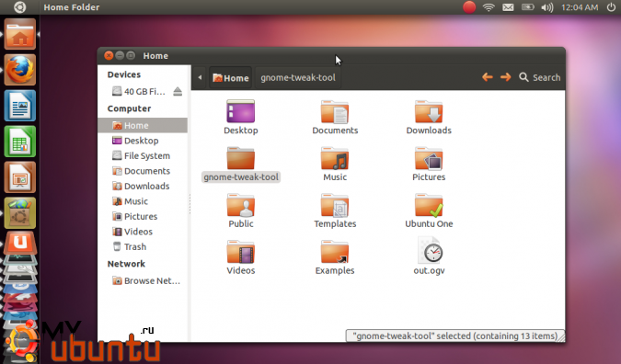The image size is (621, 364).
Task: Open the Videos folder in file view
Action: click(240, 252)
